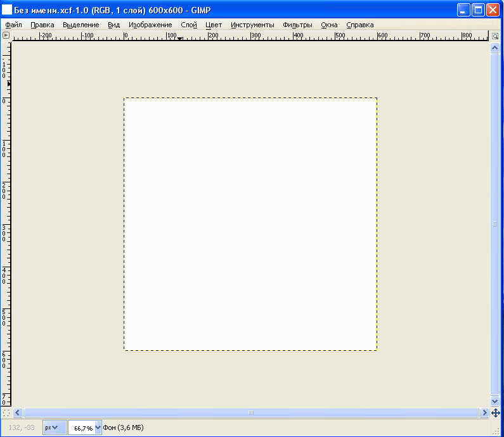
Task: Open the Изображение menu
Action: point(150,25)
